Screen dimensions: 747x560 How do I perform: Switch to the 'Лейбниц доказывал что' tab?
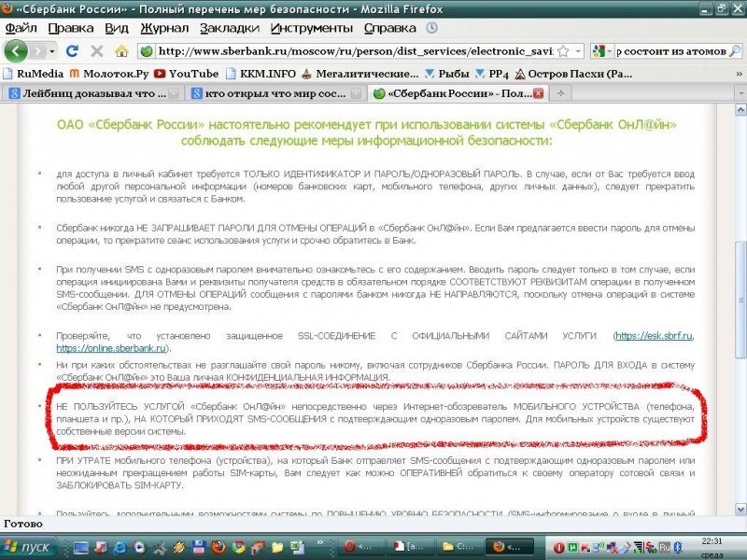[93, 93]
